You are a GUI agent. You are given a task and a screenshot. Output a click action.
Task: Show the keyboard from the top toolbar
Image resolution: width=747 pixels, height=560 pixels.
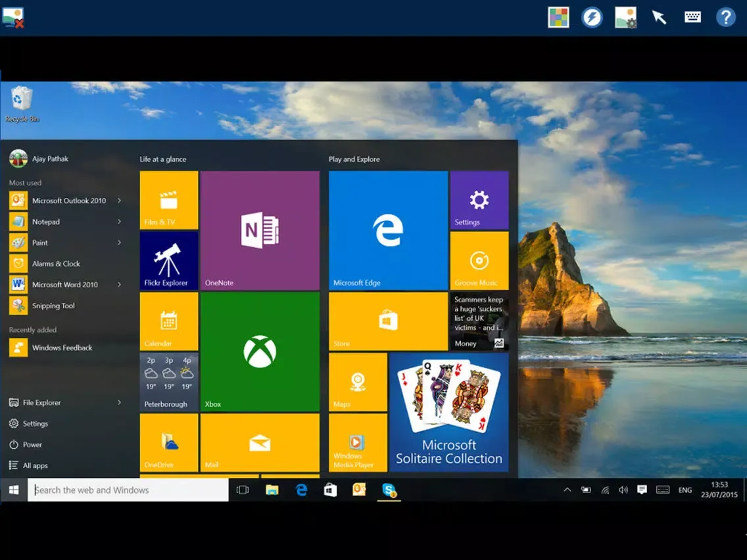692,18
